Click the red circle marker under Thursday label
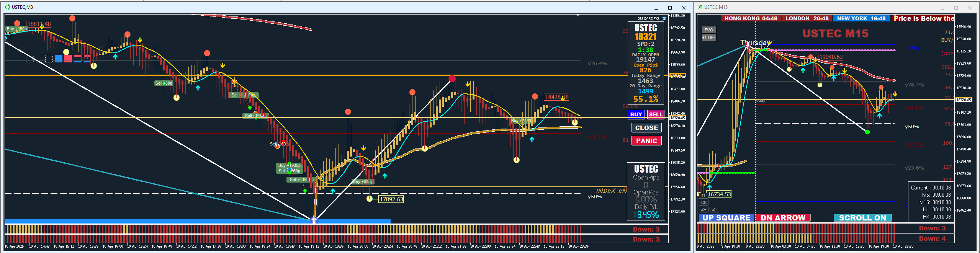 [x=747, y=45]
